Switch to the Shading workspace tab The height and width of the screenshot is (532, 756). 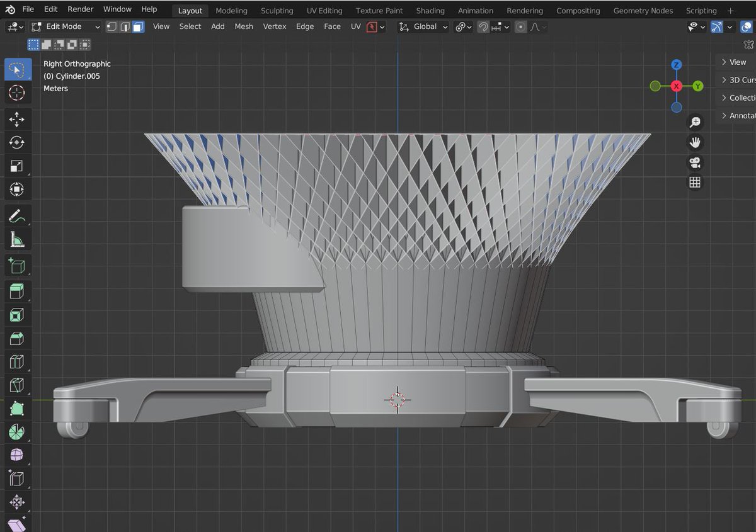(430, 11)
